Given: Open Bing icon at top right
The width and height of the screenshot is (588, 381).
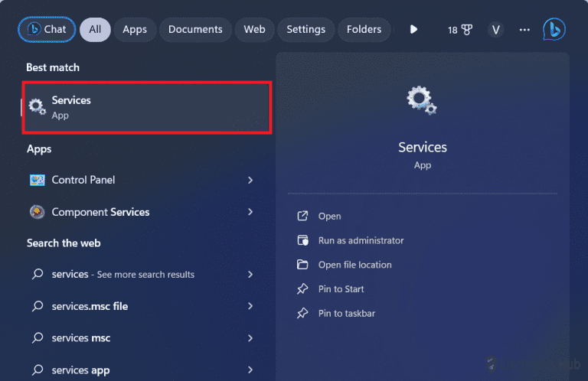Looking at the screenshot, I should [554, 30].
